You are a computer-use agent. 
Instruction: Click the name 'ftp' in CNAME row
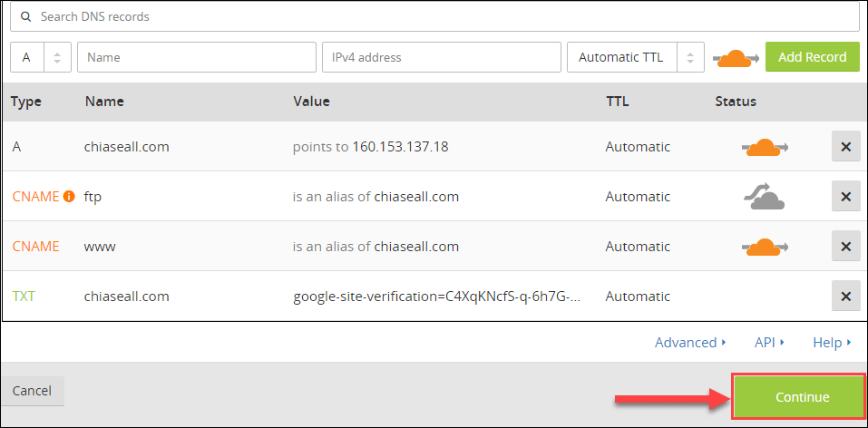93,197
